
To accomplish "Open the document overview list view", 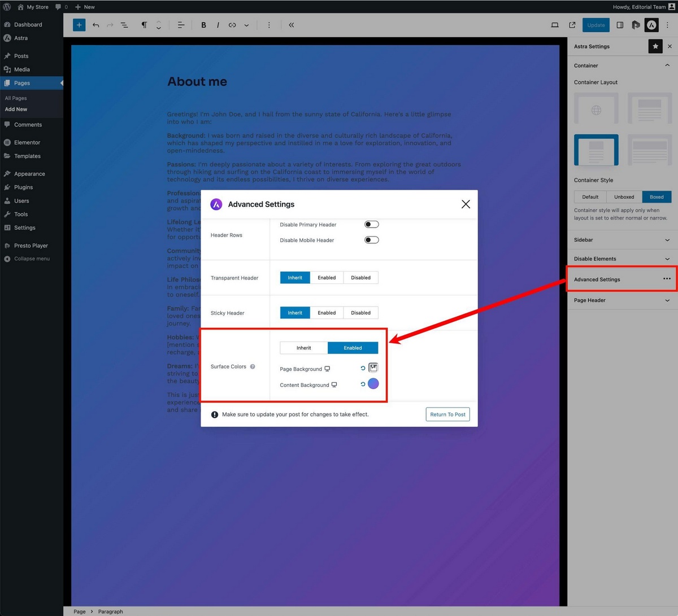I will tap(124, 25).
